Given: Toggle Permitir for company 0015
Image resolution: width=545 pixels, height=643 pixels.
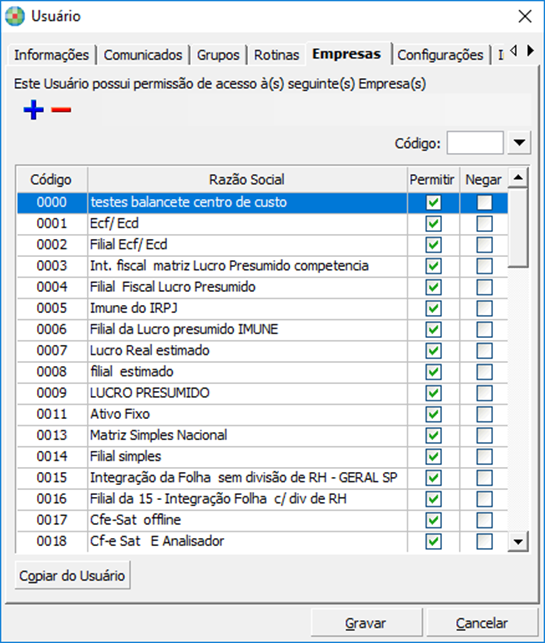Looking at the screenshot, I should pyautogui.click(x=433, y=478).
